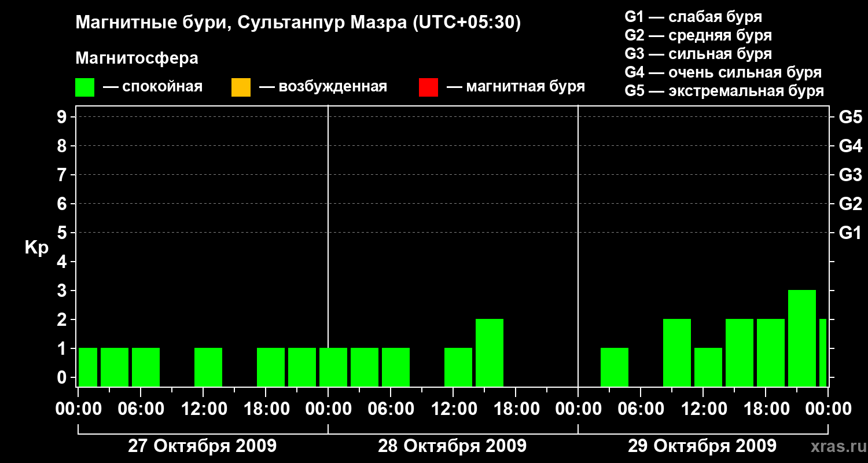
Task: Select 'G5 — экстремальная буря' description line
Action: click(x=724, y=91)
